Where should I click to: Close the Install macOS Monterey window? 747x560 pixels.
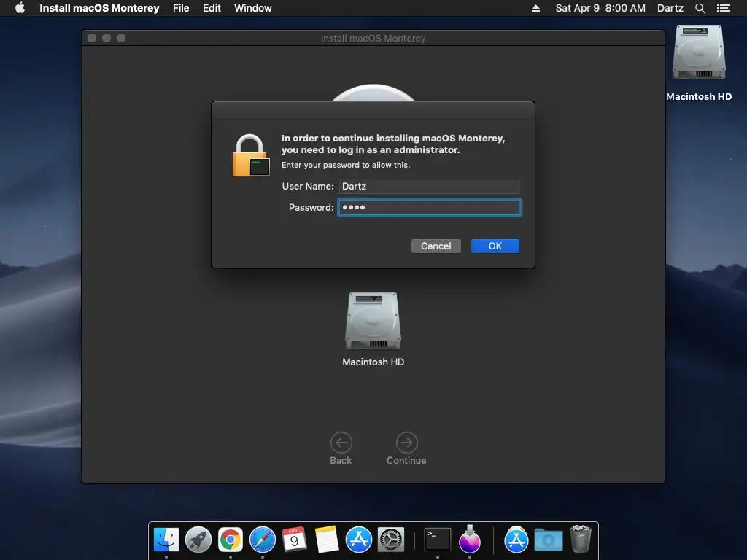click(x=92, y=38)
